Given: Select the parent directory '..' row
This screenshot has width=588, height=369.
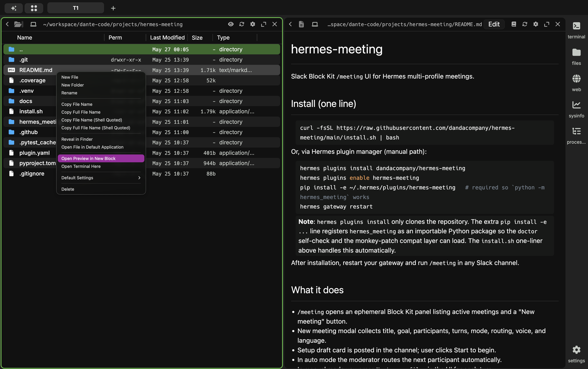Looking at the screenshot, I should [x=142, y=49].
